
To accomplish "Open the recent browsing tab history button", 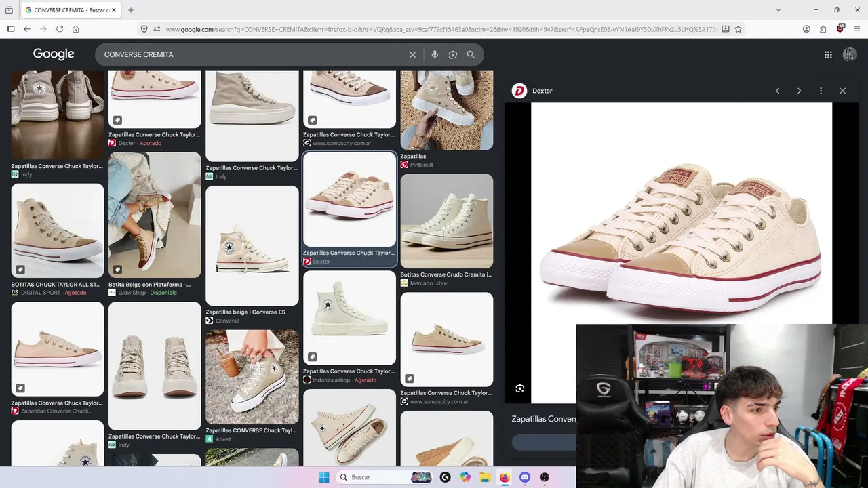I will [9, 10].
